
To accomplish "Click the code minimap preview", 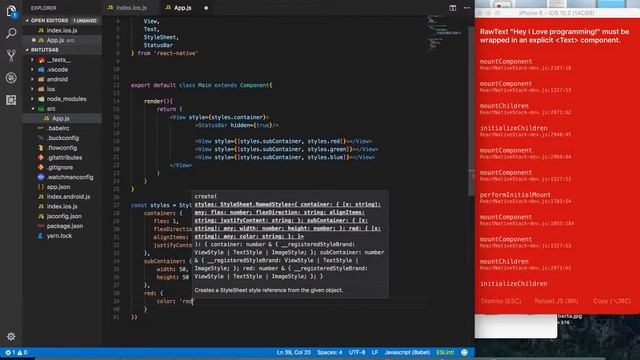I will (445, 33).
